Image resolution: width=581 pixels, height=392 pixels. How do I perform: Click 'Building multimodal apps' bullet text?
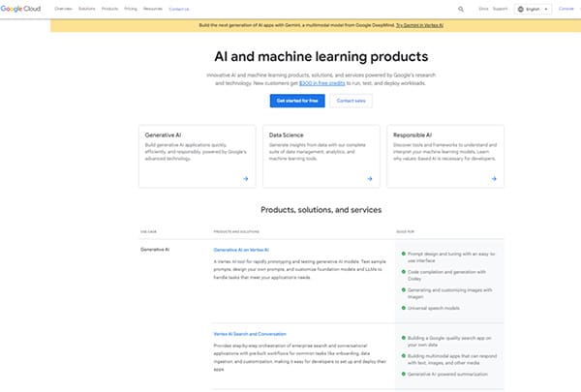(452, 359)
